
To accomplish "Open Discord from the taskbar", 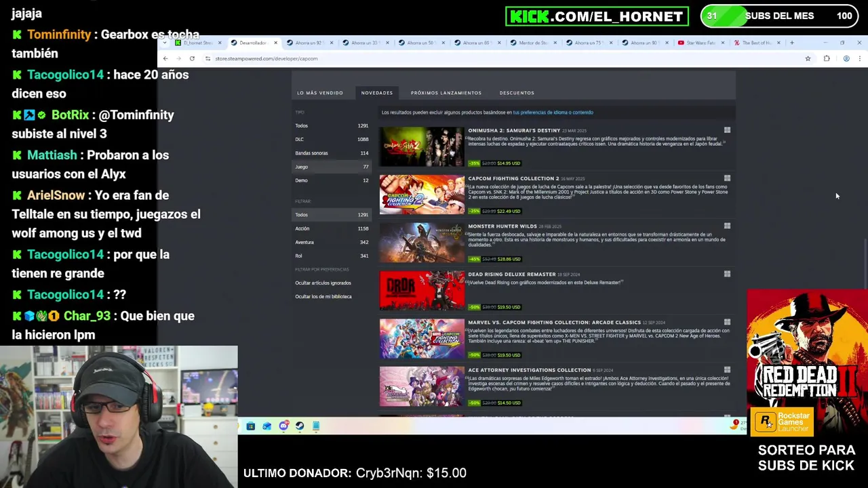I will (283, 426).
